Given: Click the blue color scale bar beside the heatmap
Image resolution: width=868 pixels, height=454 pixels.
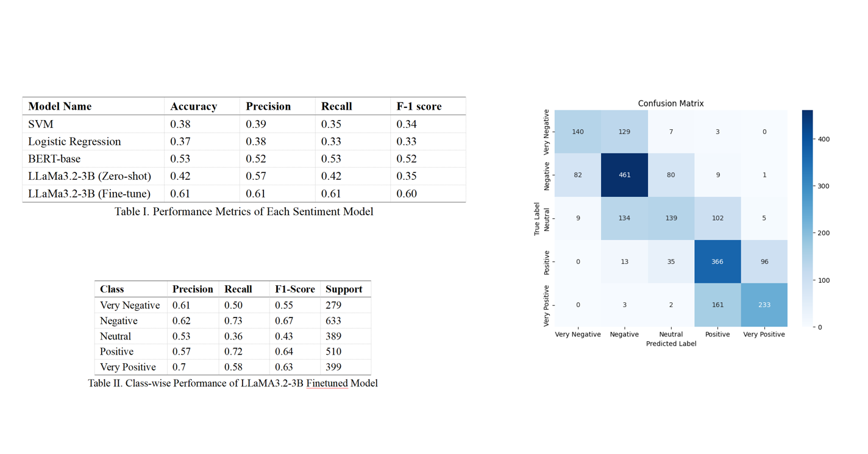Looking at the screenshot, I should coord(807,218).
